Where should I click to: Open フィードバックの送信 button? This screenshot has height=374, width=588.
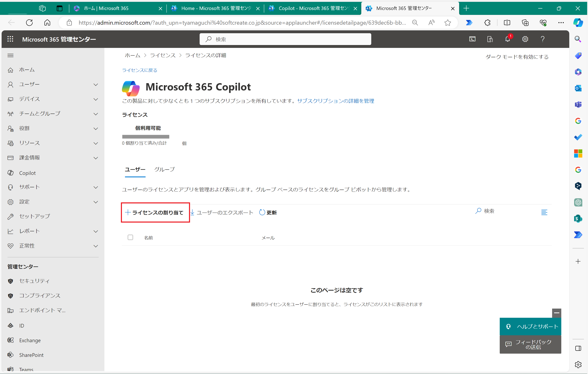530,344
